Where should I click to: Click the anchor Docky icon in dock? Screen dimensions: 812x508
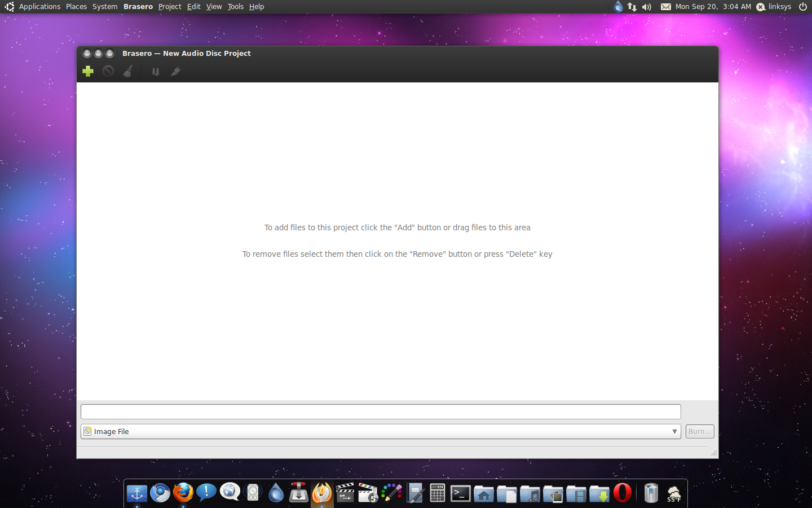pos(136,493)
